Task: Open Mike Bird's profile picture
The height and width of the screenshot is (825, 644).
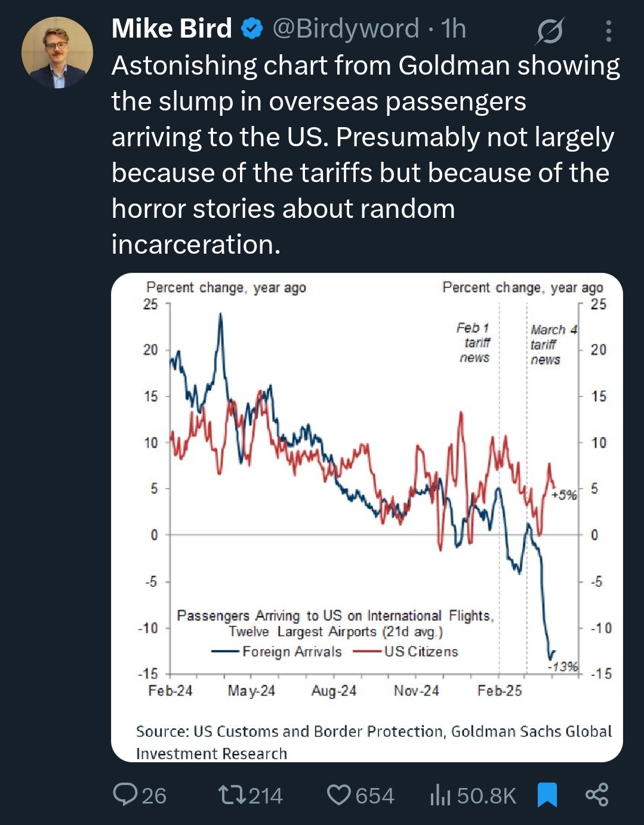Action: (57, 53)
